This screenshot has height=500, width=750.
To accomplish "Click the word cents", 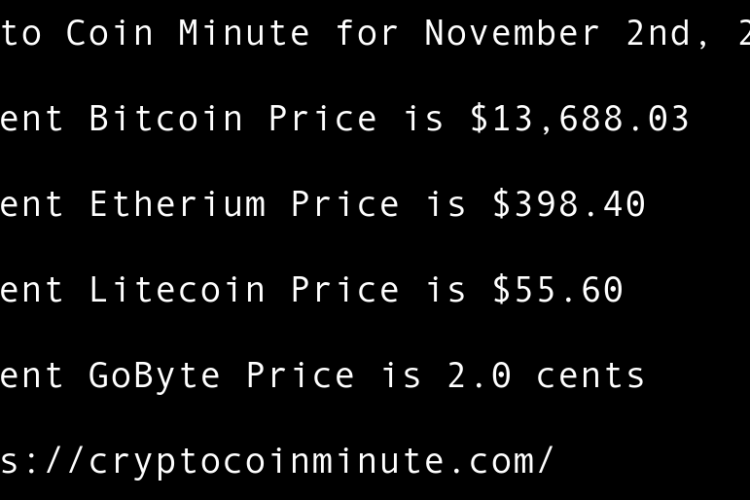I will pyautogui.click(x=591, y=375).
